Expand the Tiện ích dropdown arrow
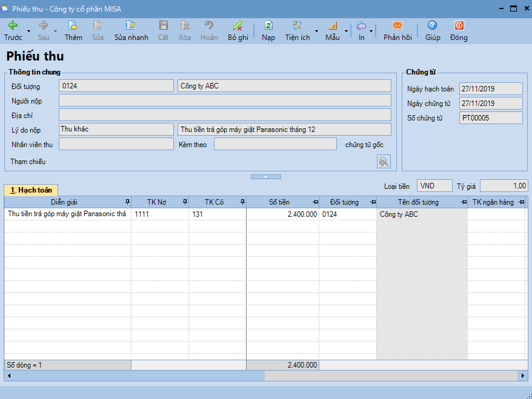This screenshot has height=399, width=532. tap(316, 31)
